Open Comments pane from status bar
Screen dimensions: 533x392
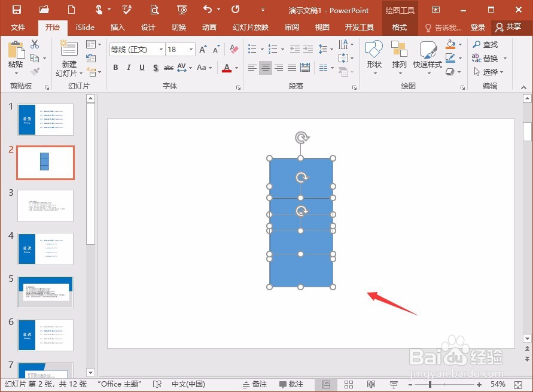(291, 385)
